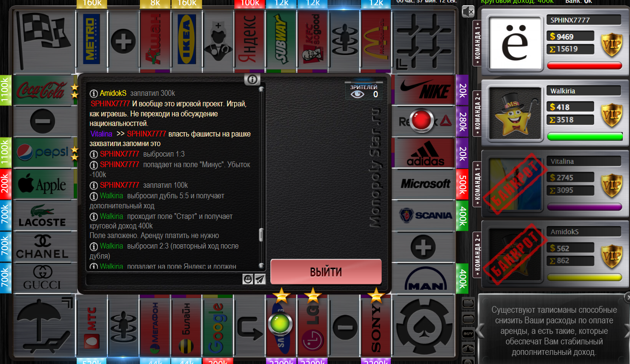Click the plus cell between METRO and Ашан
Viewport: 630px width, 364px height.
(123, 40)
